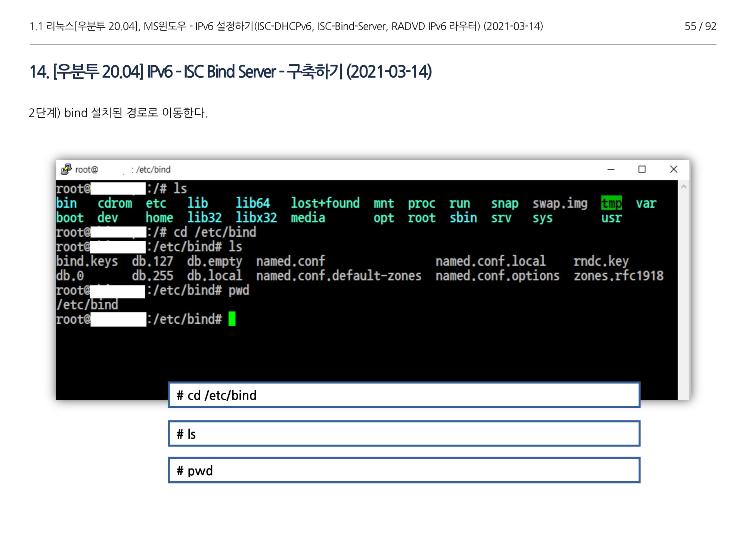
Task: Click the highlighted tmp directory name
Action: pyautogui.click(x=611, y=203)
